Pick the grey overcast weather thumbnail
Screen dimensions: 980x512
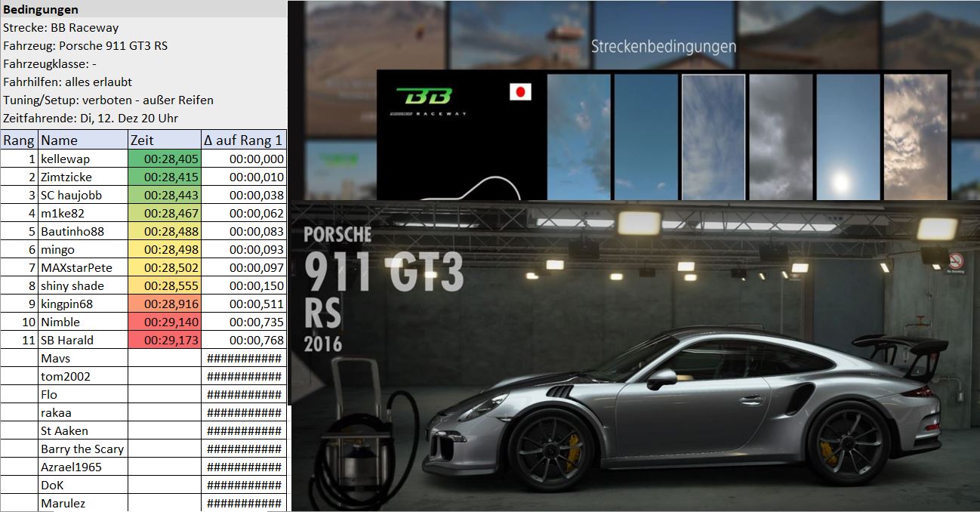pos(781,137)
